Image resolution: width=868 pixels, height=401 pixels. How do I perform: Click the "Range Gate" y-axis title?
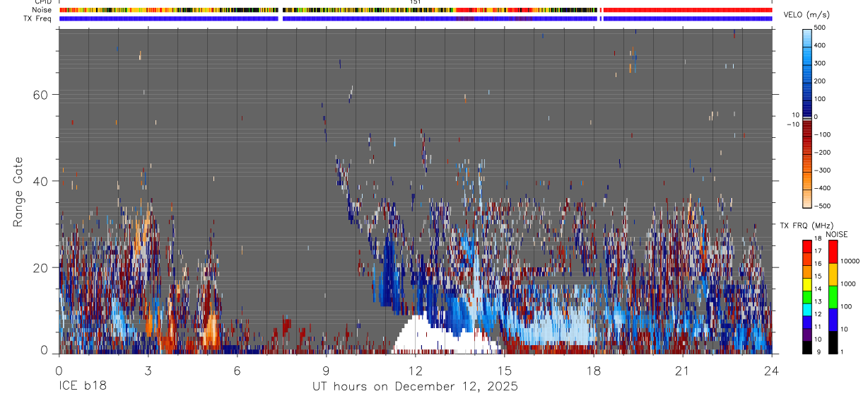coord(19,192)
